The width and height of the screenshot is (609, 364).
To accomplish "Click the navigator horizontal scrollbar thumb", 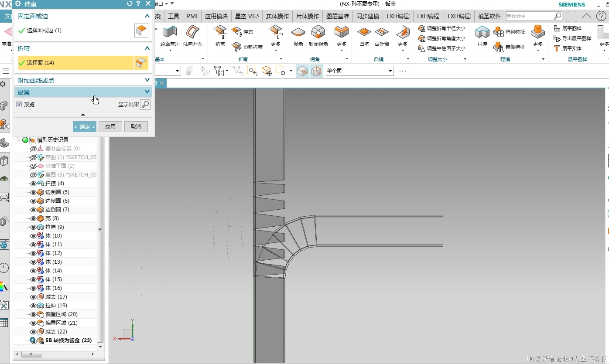I will coord(32,354).
